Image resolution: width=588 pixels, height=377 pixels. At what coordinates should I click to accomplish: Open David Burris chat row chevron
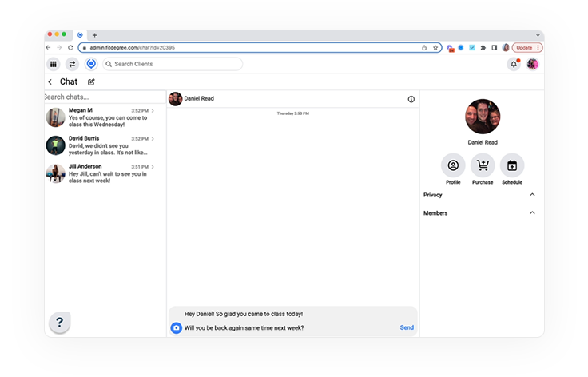point(153,139)
